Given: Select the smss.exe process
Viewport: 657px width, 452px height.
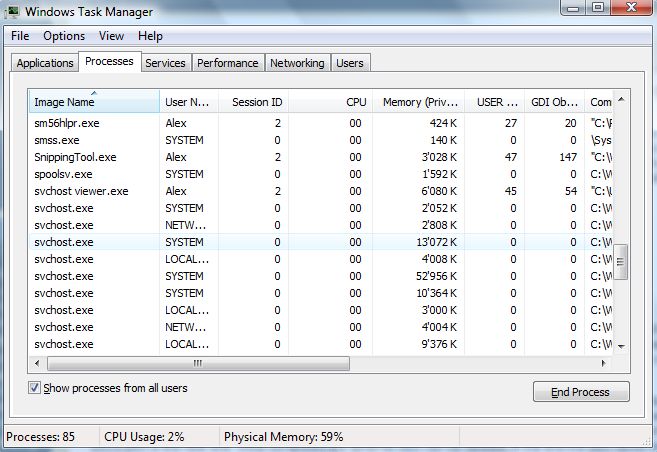Looking at the screenshot, I should (x=321, y=140).
